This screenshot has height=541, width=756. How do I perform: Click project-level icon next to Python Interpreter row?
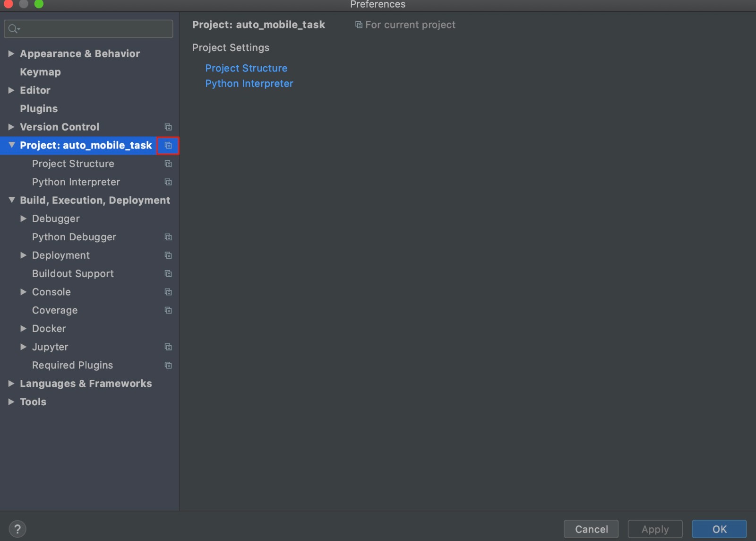168,182
